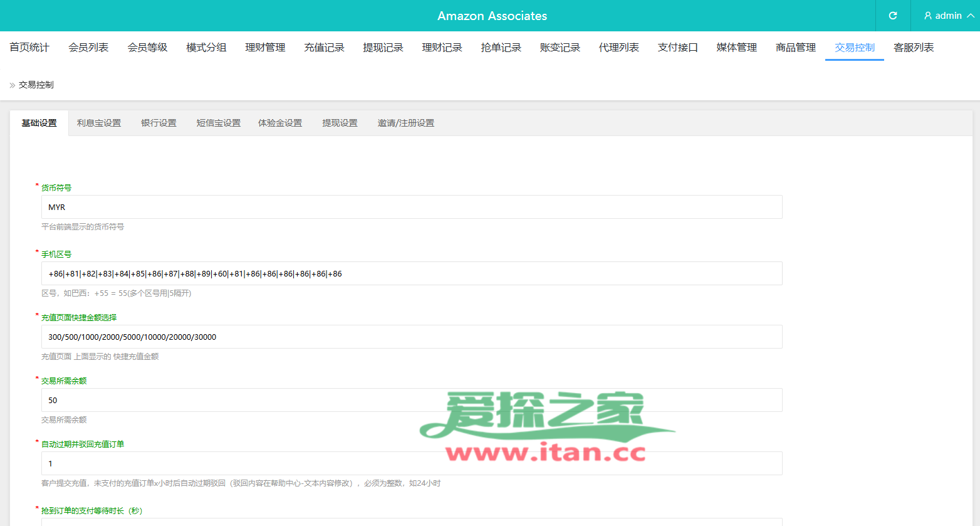Go to 会员列表 in navigation
The width and height of the screenshot is (980, 526).
(88, 48)
